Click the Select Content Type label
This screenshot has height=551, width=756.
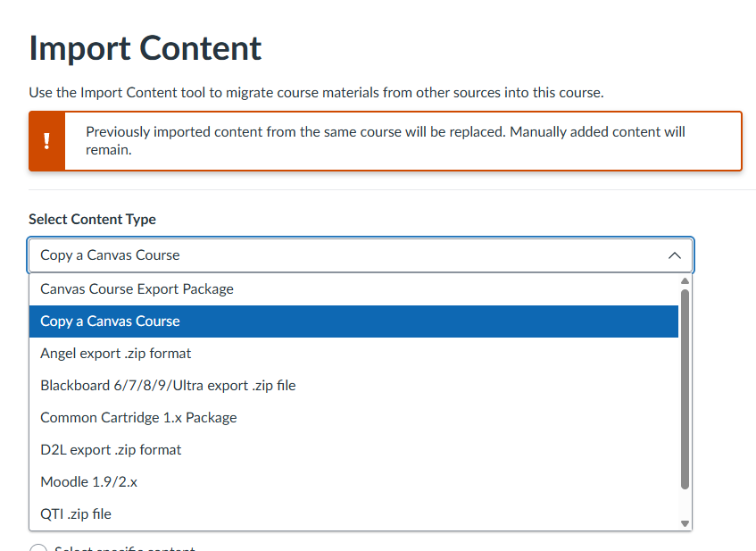point(92,219)
